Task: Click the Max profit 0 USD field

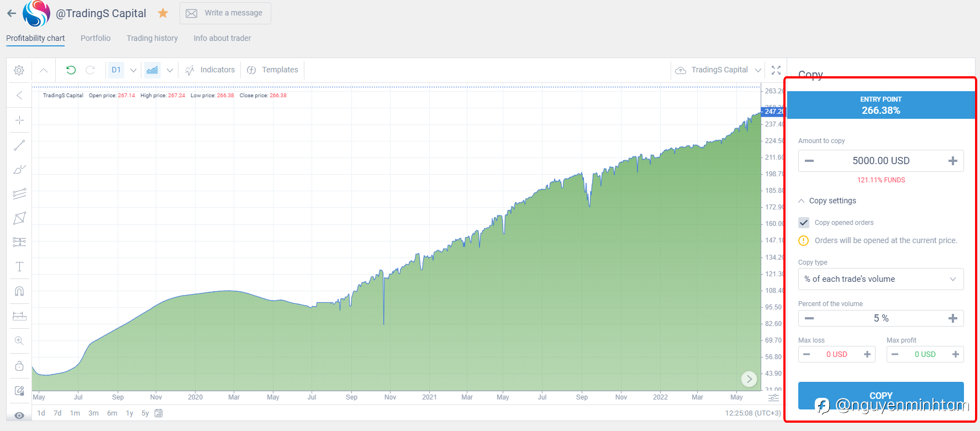Action: click(925, 354)
